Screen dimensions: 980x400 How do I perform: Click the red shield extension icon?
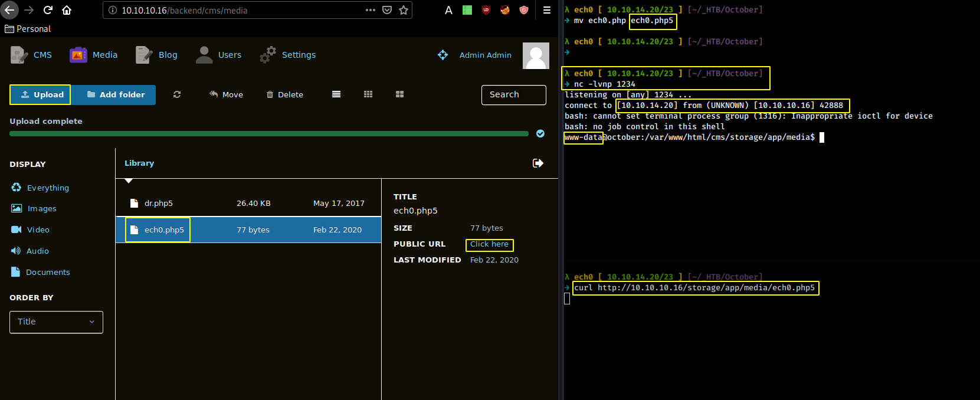(524, 10)
